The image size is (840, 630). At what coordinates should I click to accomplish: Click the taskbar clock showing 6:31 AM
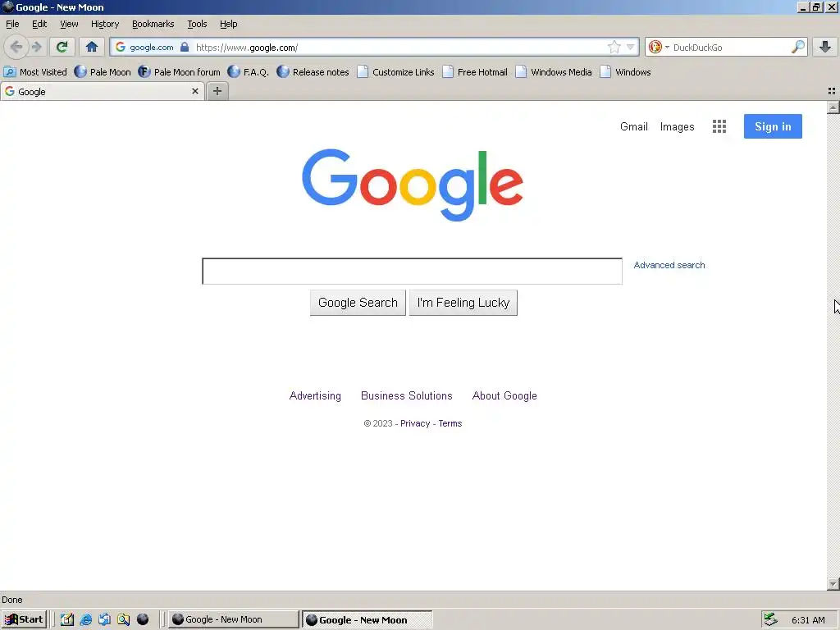808,620
